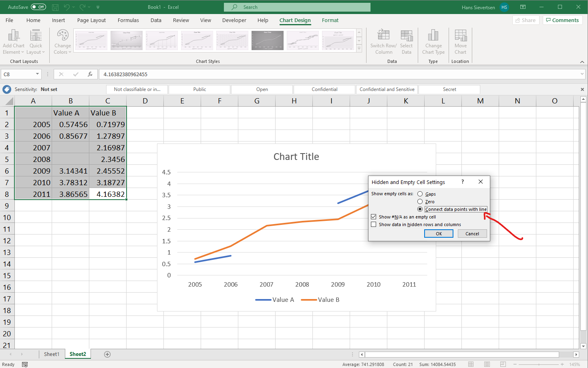588x368 pixels.
Task: Click Cancel in the dialog
Action: click(472, 234)
